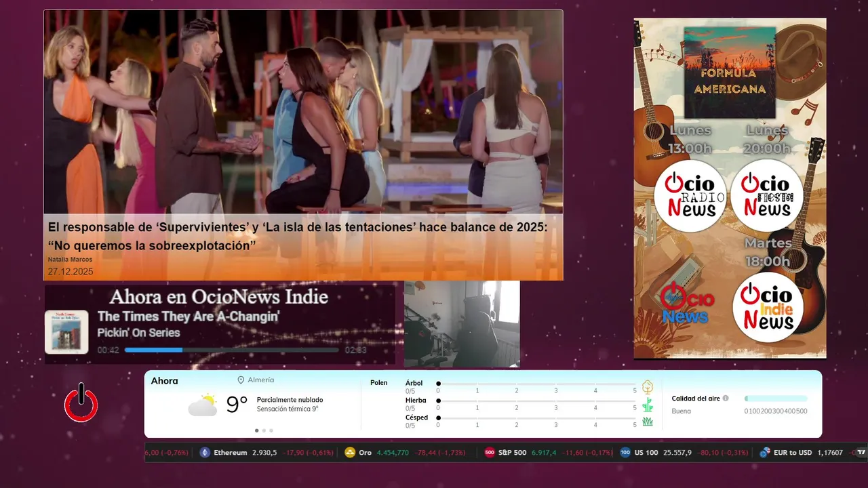Image resolution: width=868 pixels, height=488 pixels.
Task: Click the Ethereum change −17,90 (−0,61%)
Action: click(308, 453)
